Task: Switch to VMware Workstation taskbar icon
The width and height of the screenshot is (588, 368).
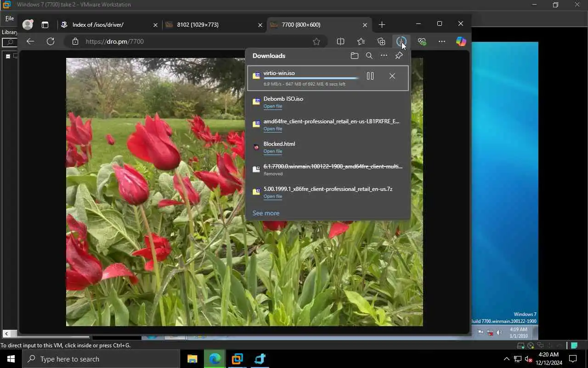Action: point(237,359)
